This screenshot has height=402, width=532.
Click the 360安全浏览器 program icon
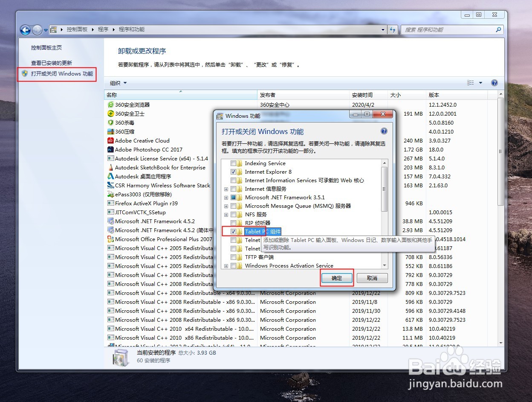(111, 105)
